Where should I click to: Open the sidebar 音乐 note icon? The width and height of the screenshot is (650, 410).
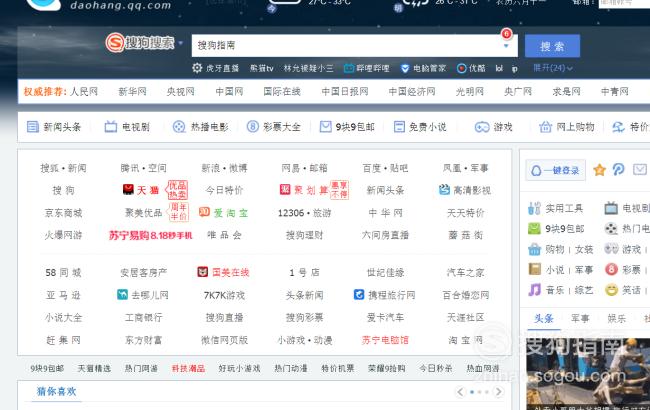534,289
